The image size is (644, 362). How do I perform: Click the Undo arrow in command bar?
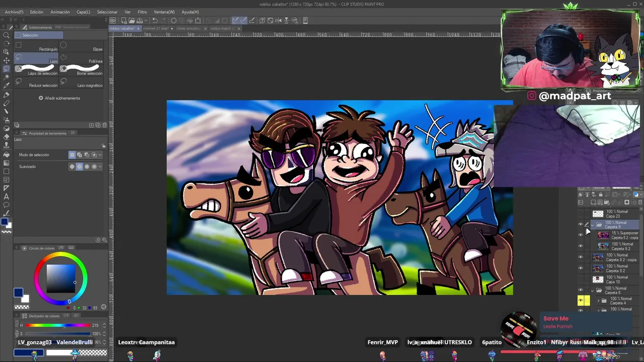(x=155, y=21)
